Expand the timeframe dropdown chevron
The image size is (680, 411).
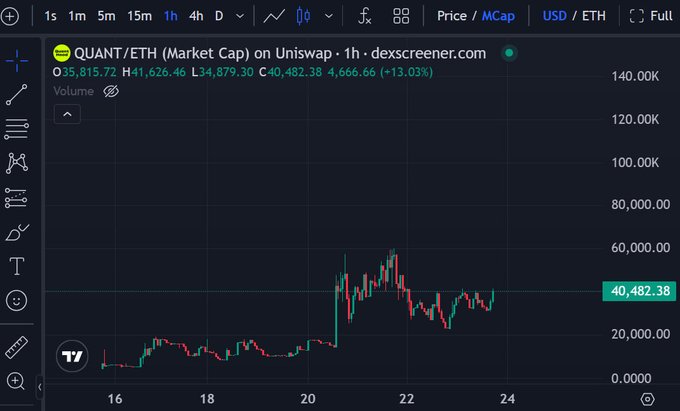click(x=240, y=16)
